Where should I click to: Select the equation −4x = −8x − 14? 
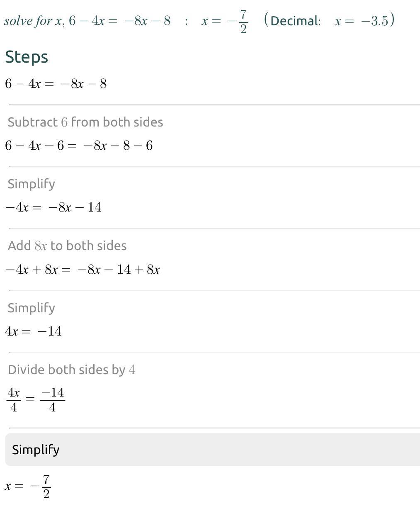[53, 207]
